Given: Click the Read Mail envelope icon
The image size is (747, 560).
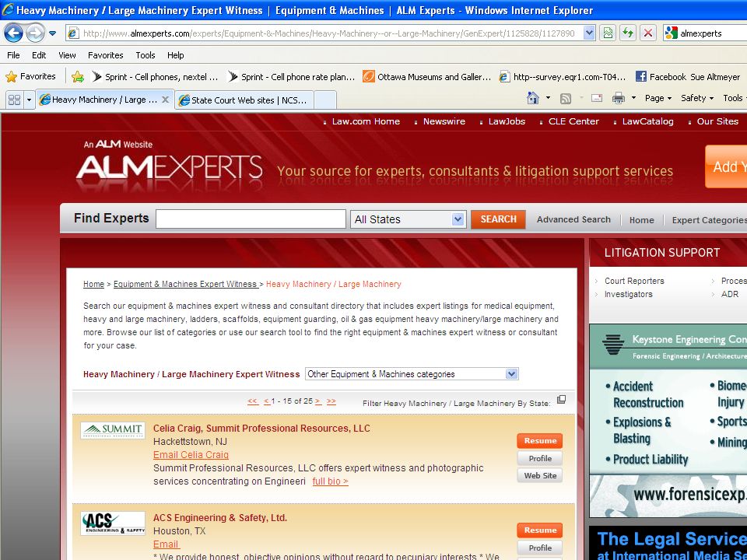Looking at the screenshot, I should click(x=597, y=98).
